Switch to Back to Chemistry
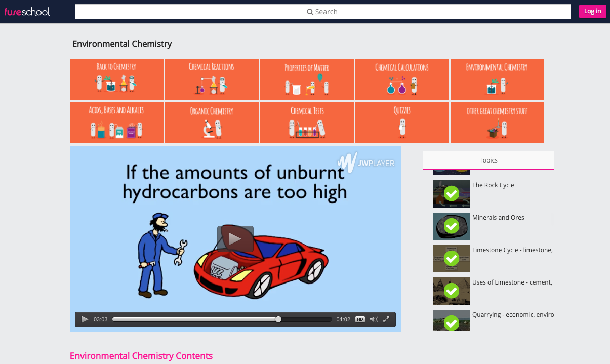The width and height of the screenshot is (610, 364). click(x=116, y=79)
